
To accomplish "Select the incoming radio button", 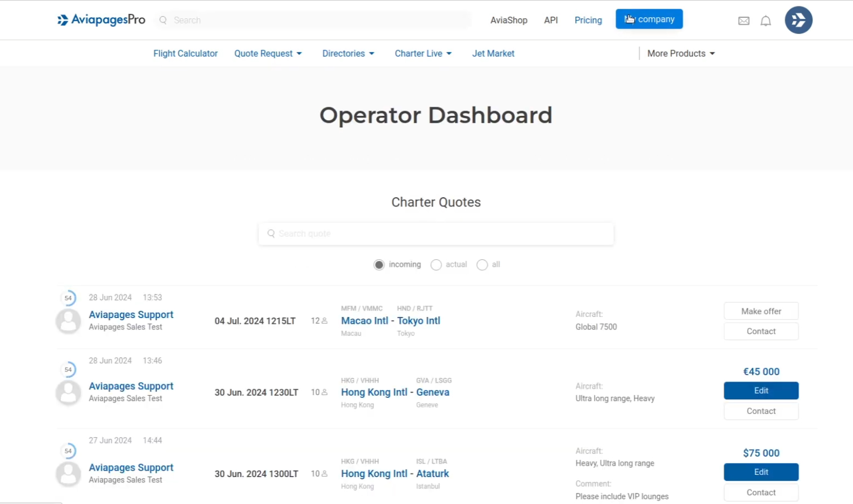I will 379,265.
